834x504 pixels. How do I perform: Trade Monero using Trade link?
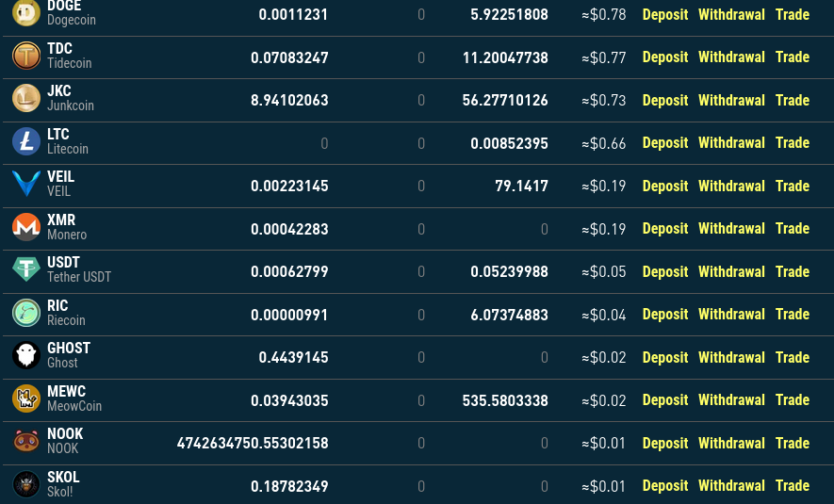(792, 229)
